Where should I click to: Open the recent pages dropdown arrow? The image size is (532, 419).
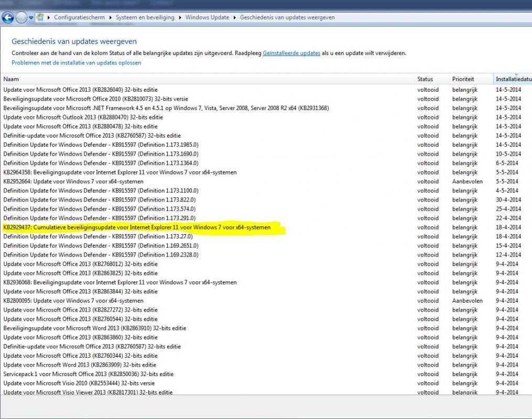click(x=31, y=18)
